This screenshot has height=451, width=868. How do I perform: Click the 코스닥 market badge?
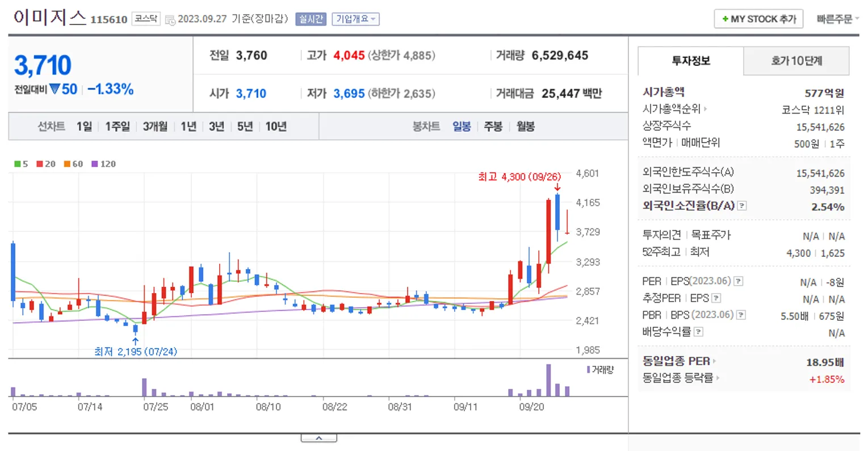146,19
